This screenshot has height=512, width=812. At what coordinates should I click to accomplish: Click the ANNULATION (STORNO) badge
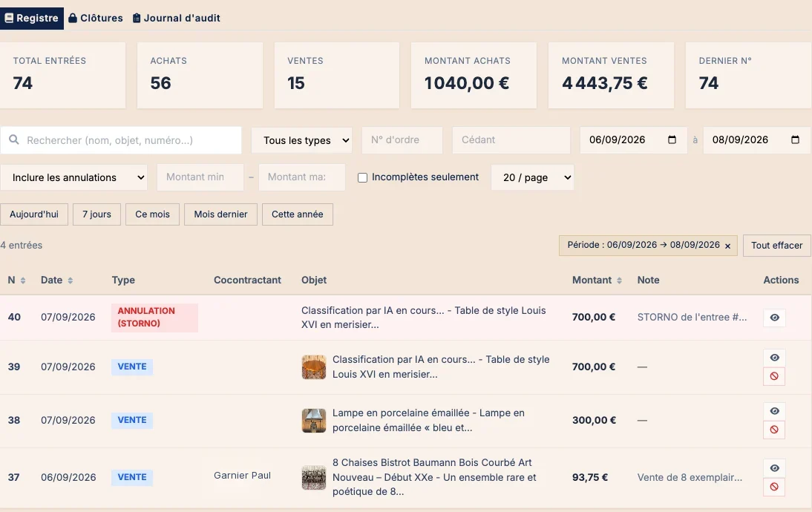(x=154, y=318)
